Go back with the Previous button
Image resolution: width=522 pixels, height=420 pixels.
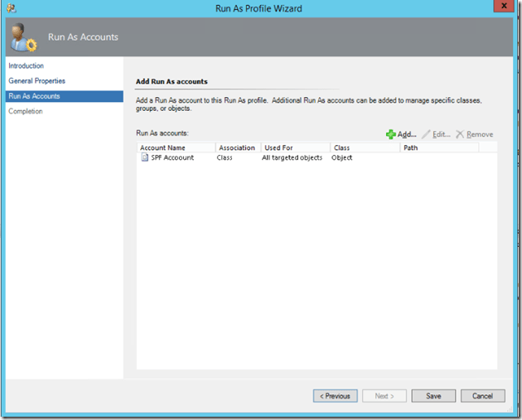[336, 396]
